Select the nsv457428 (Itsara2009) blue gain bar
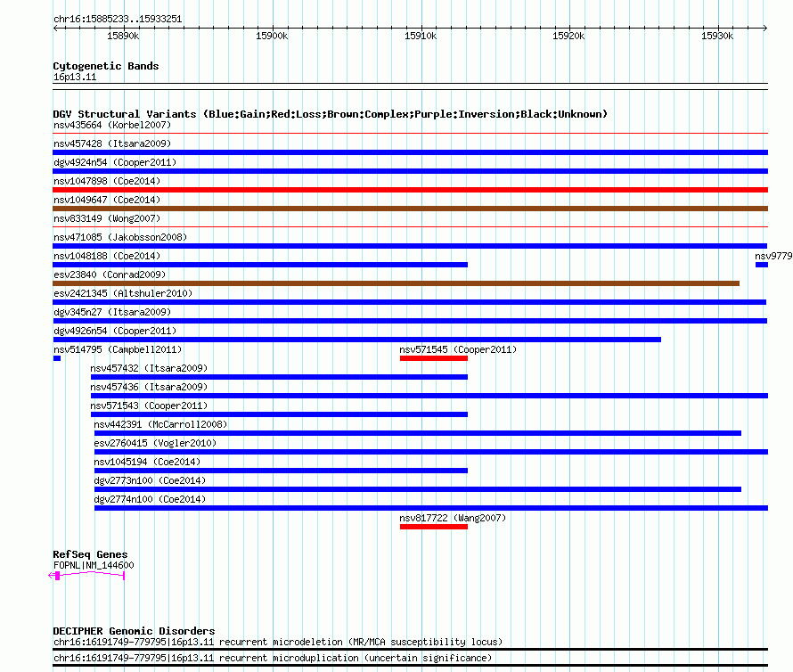Viewport: 793px width, 672px height. (x=410, y=152)
